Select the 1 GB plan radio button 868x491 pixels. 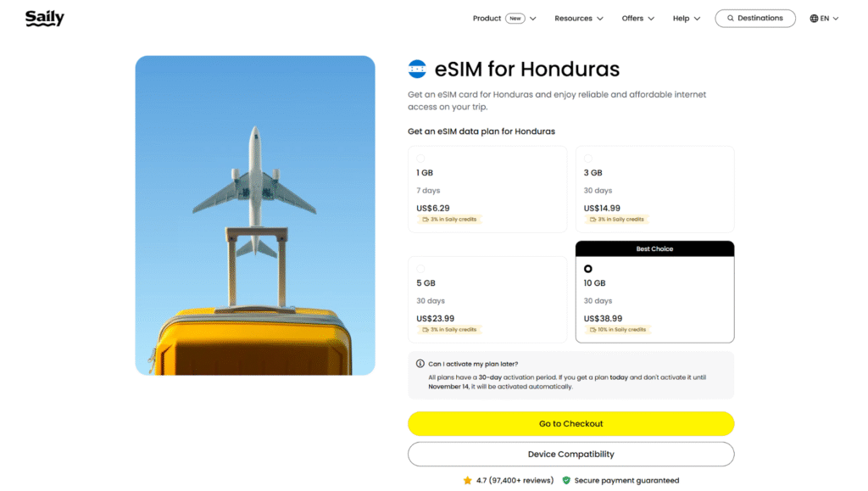(421, 157)
